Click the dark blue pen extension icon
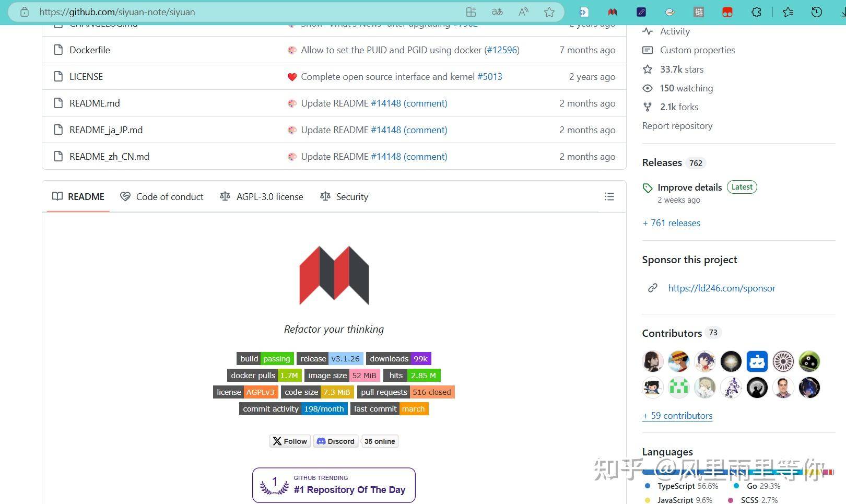Screen dimensions: 846x504 pyautogui.click(x=641, y=11)
